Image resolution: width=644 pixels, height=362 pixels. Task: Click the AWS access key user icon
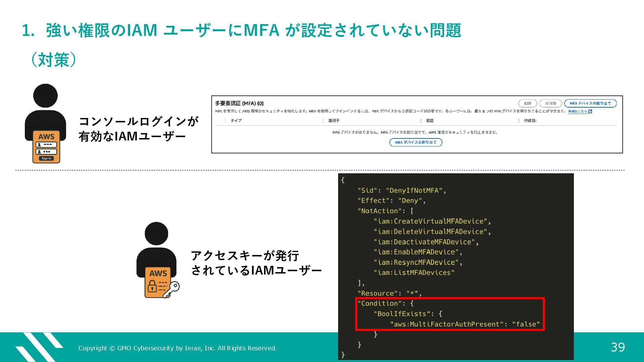(156, 259)
